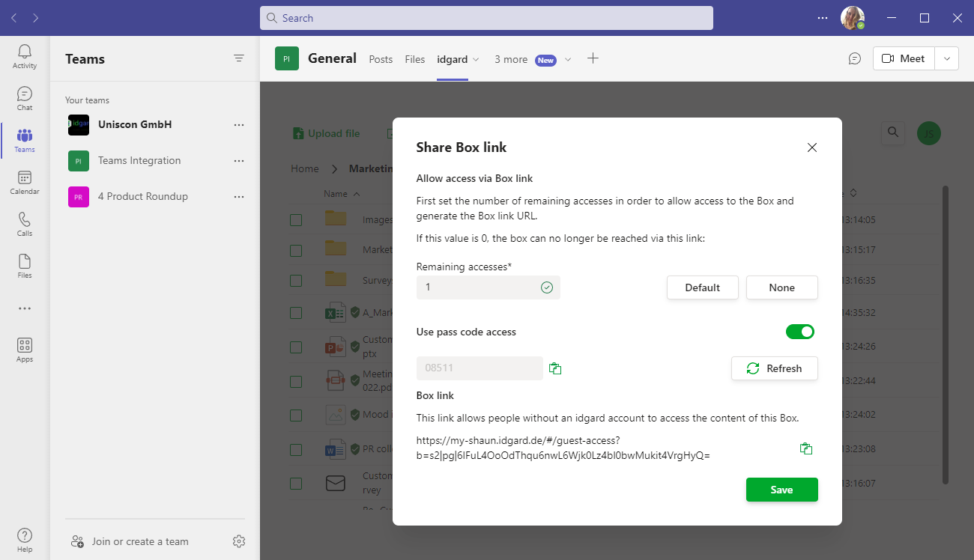This screenshot has width=974, height=560.
Task: Copy the pass code to clipboard
Action: tap(555, 368)
